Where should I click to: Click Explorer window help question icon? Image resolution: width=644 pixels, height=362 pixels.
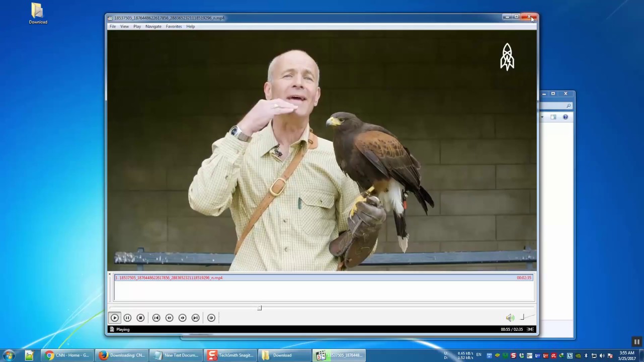pos(565,117)
